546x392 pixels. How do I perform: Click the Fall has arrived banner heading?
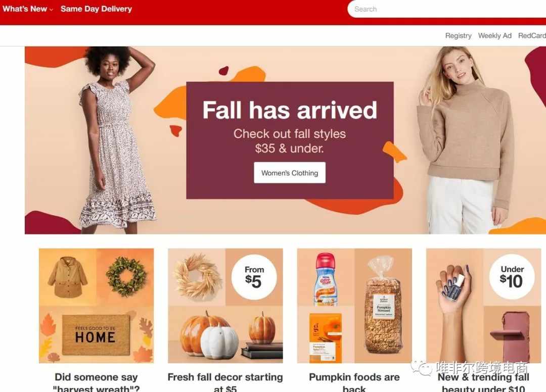pyautogui.click(x=290, y=110)
